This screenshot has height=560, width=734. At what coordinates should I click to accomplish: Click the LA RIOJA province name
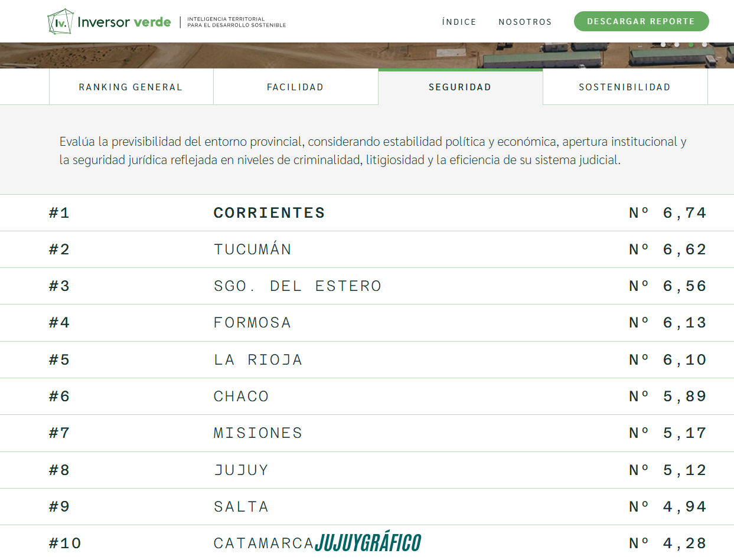[258, 360]
